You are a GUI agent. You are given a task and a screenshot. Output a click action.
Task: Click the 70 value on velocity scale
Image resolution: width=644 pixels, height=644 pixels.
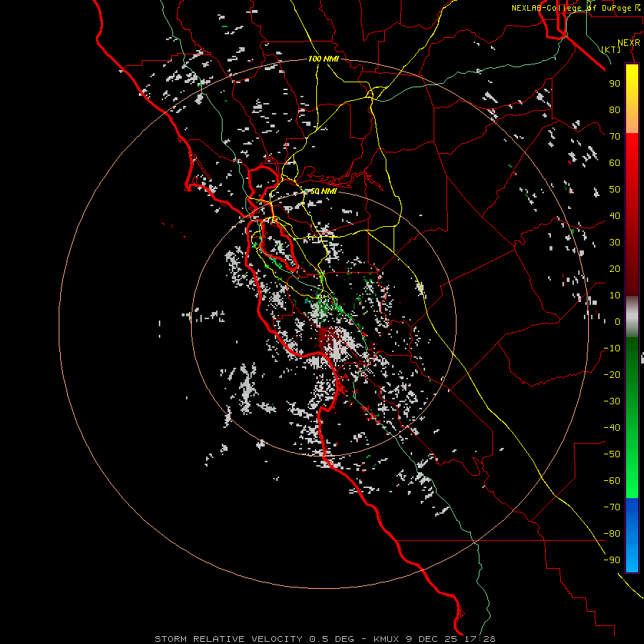pos(615,137)
